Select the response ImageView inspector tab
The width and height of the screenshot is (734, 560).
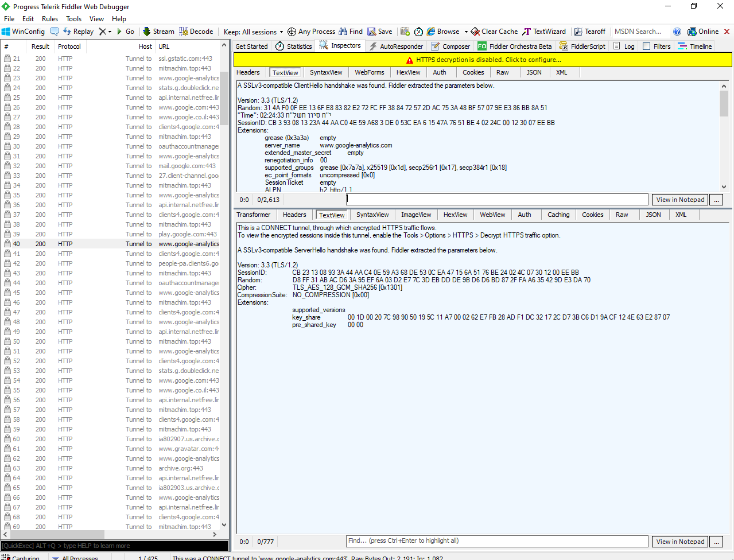point(416,215)
